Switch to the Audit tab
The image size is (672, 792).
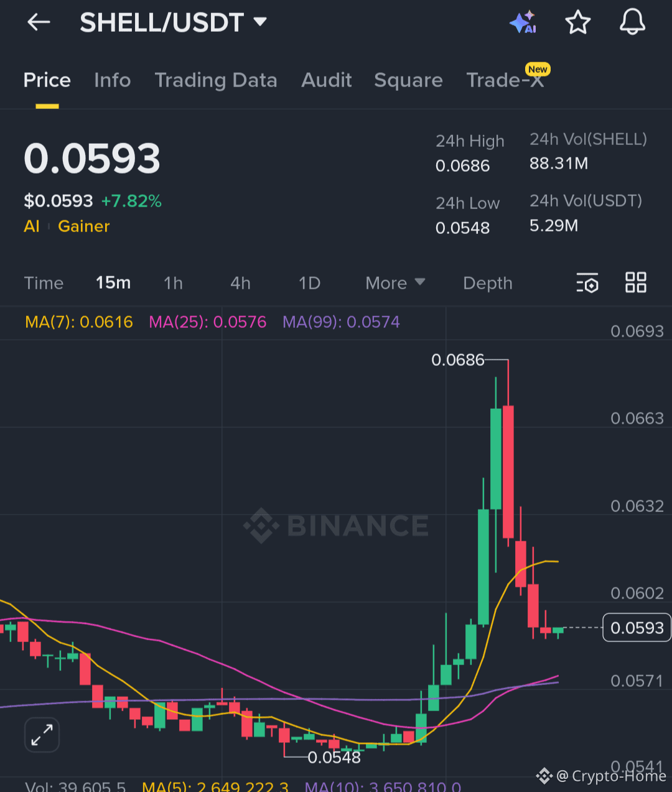coord(327,80)
